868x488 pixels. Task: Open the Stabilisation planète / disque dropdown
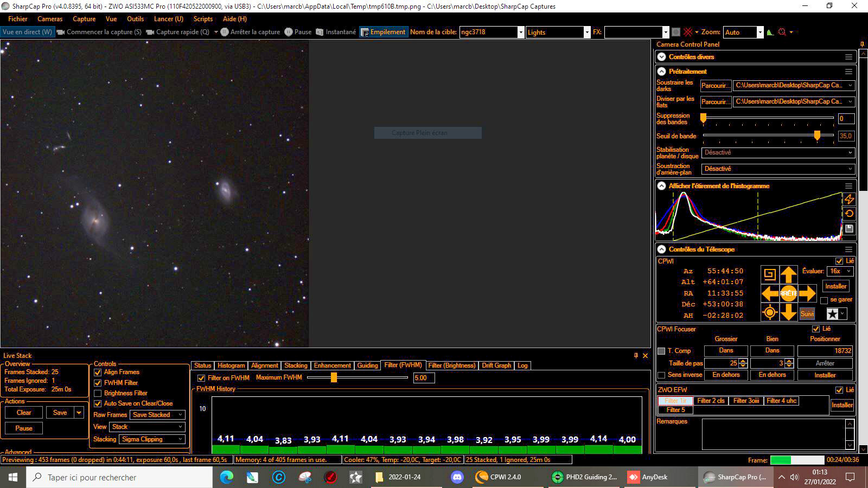coord(778,153)
